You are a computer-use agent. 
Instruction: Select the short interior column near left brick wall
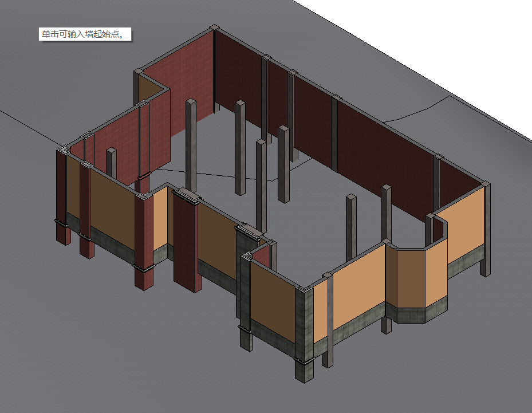(x=111, y=163)
